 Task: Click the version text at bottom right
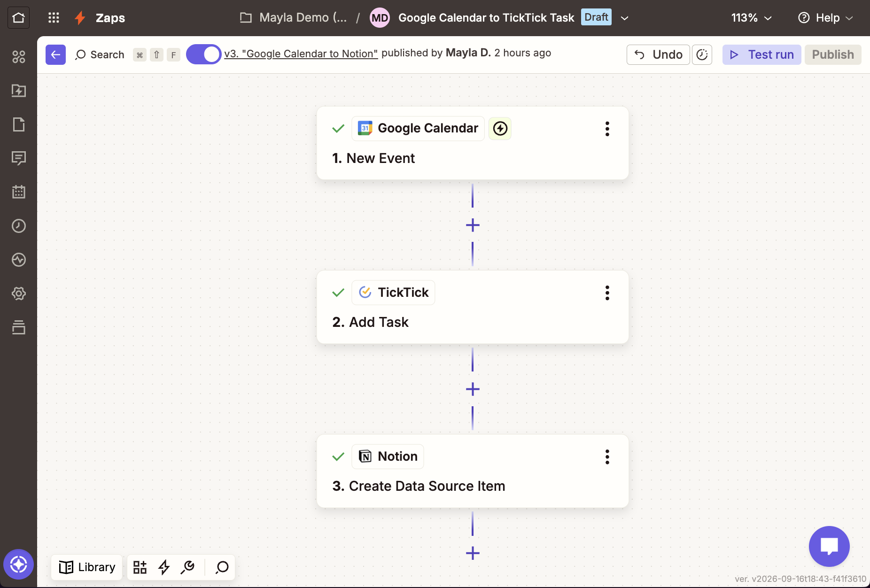[x=800, y=579]
